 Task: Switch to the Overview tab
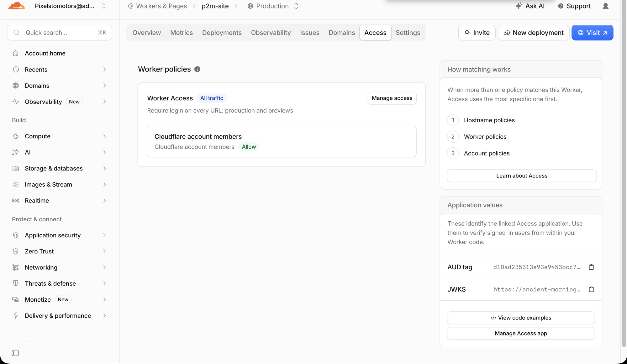click(x=147, y=33)
